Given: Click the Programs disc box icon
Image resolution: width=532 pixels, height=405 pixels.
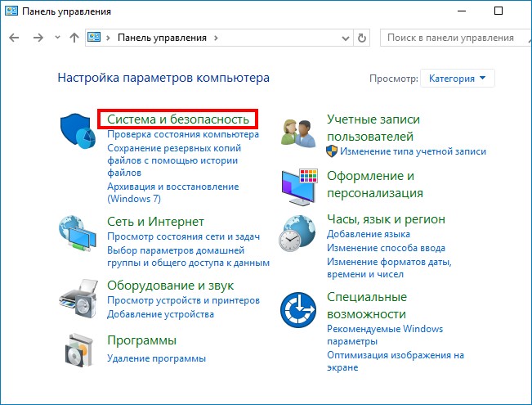Looking at the screenshot, I should 78,350.
